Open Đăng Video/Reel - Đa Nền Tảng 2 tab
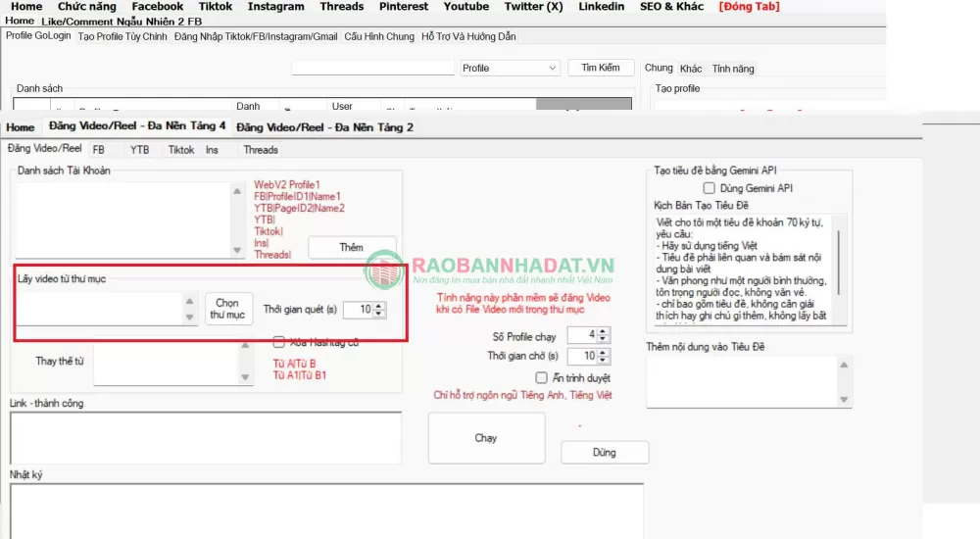This screenshot has height=539, width=980. click(x=324, y=127)
